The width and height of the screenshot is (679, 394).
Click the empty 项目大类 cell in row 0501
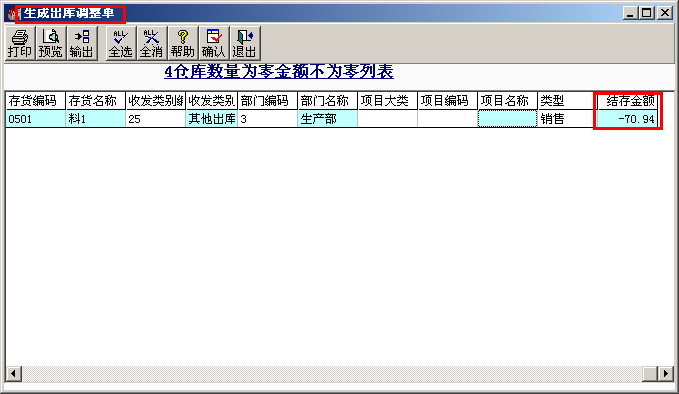coord(388,119)
